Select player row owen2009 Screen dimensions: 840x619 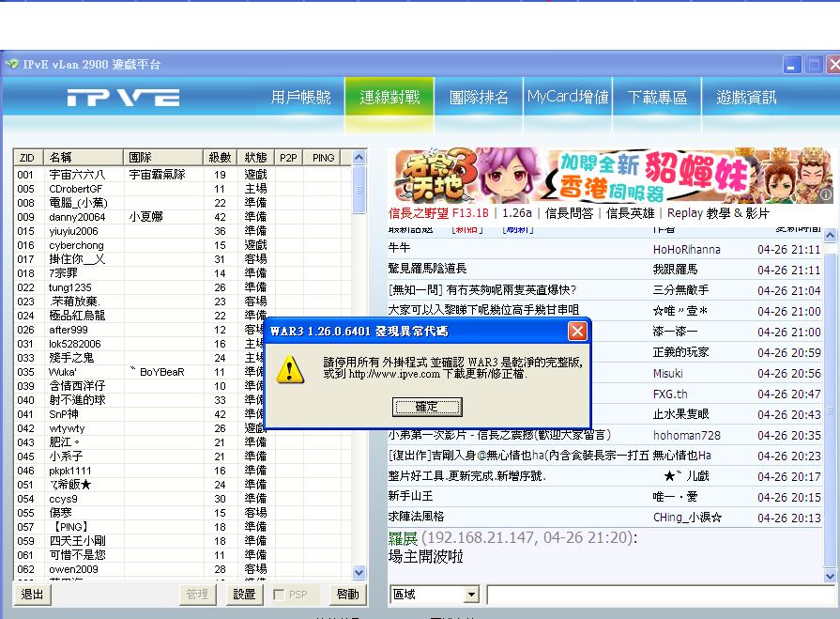pos(183,569)
